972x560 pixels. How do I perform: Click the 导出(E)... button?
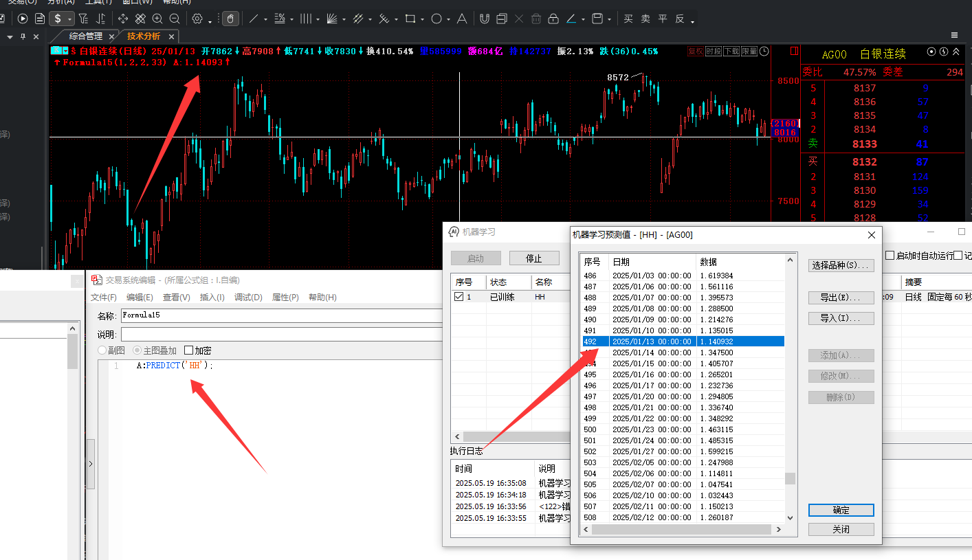click(x=841, y=298)
